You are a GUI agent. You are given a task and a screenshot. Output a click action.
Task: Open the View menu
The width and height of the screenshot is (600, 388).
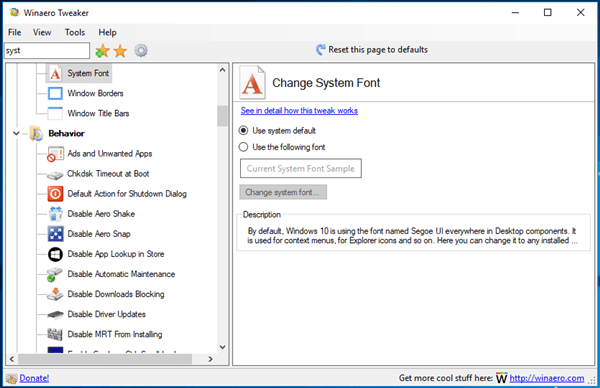[x=42, y=33]
